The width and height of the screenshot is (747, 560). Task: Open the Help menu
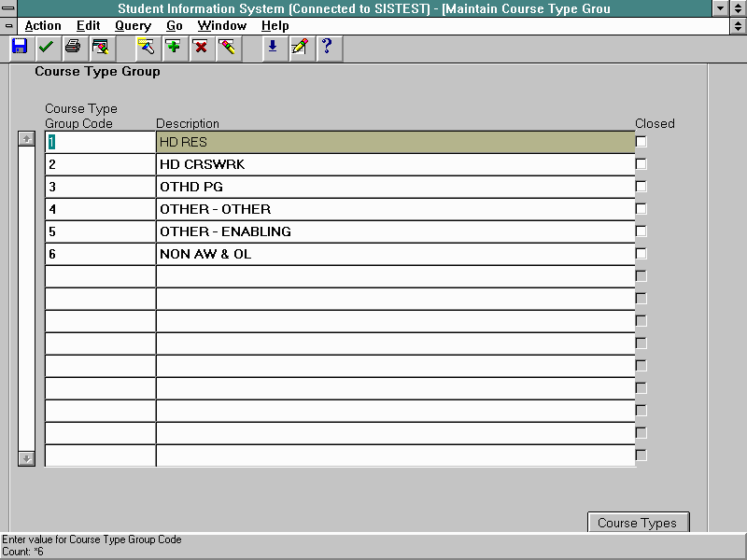pyautogui.click(x=275, y=26)
